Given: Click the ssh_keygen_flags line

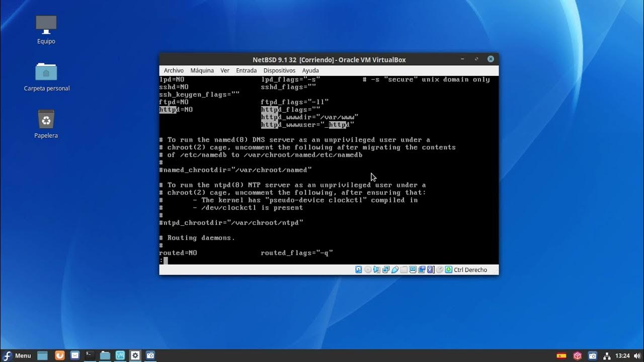Looking at the screenshot, I should pos(199,95).
